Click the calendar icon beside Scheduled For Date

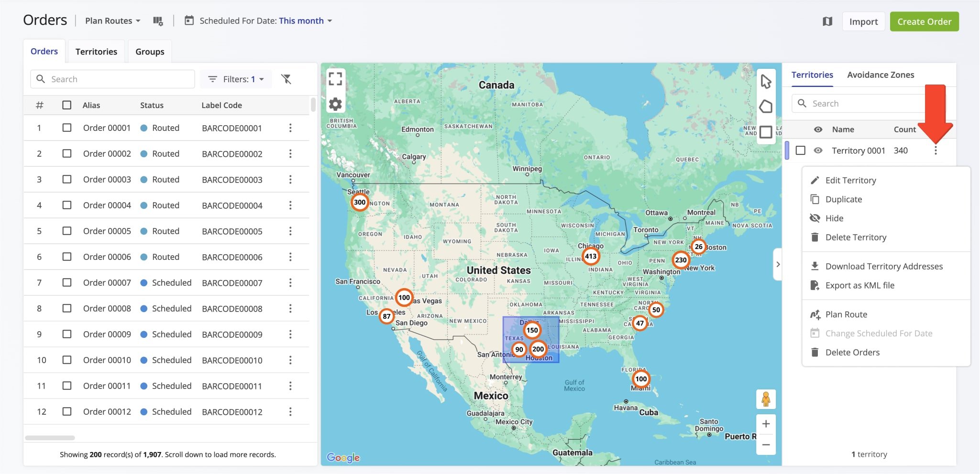(x=189, y=21)
